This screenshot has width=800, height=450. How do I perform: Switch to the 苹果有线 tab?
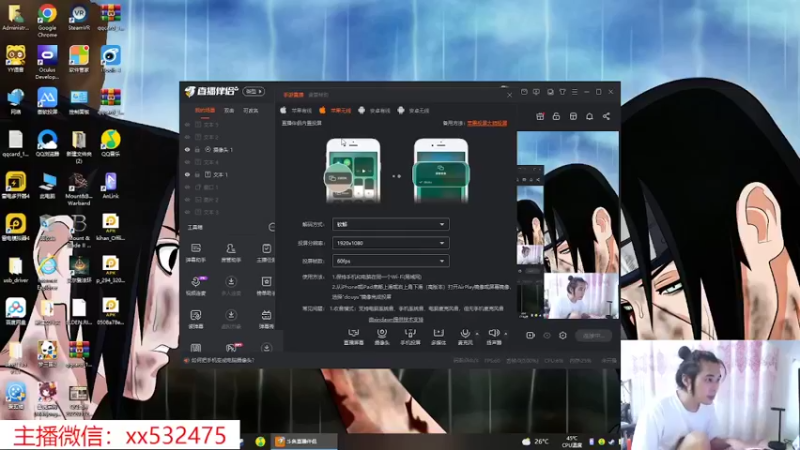click(296, 110)
